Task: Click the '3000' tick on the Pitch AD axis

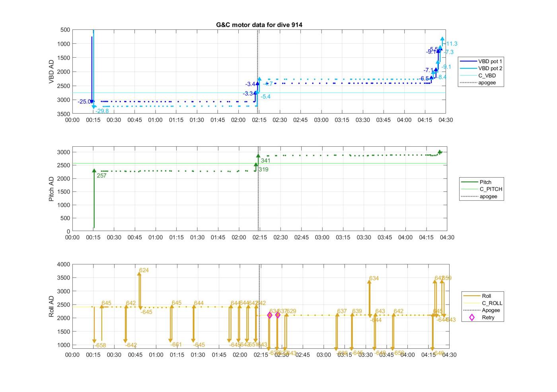Action: 64,152
